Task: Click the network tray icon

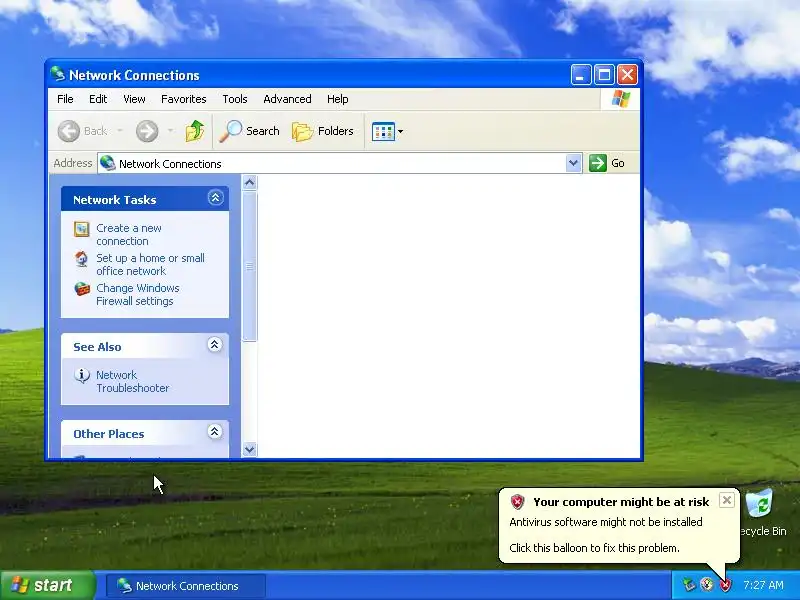Action: [689, 585]
